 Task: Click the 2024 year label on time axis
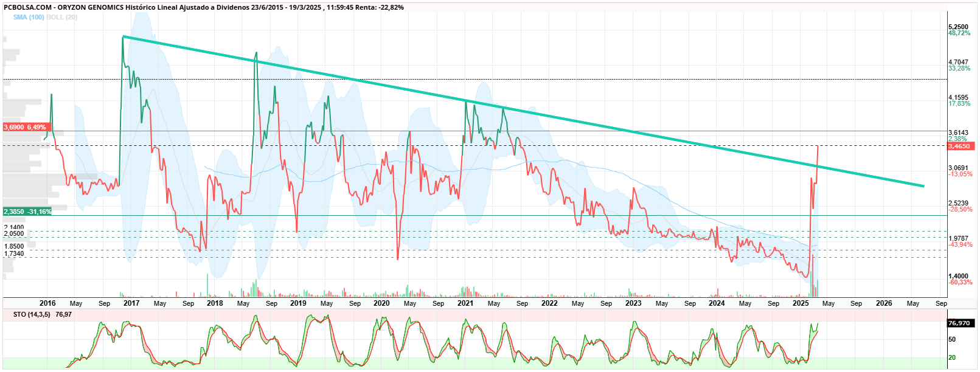coord(717,303)
